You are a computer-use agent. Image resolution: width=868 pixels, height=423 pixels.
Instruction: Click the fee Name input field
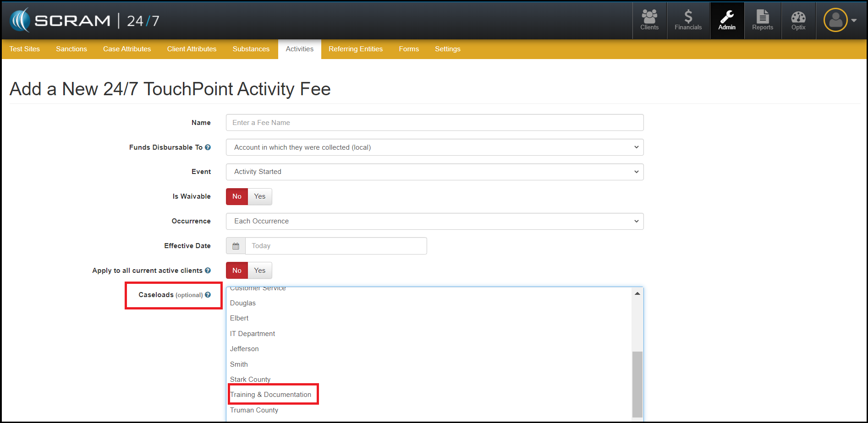click(x=434, y=123)
